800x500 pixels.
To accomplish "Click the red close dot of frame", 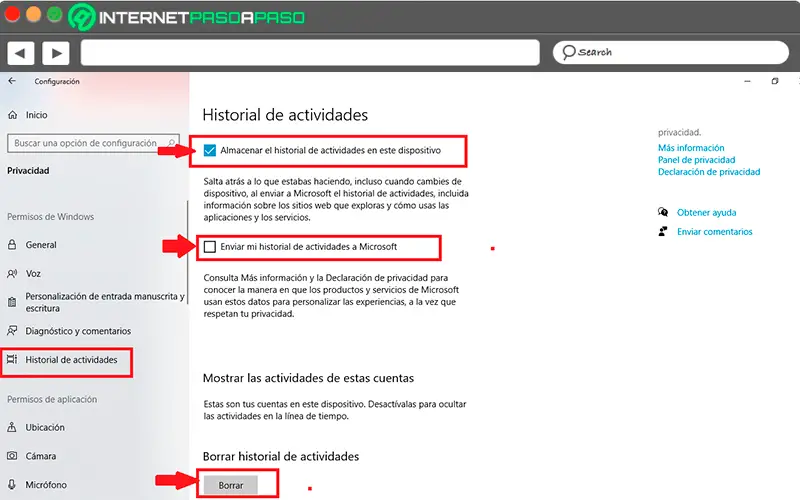I will 12,14.
